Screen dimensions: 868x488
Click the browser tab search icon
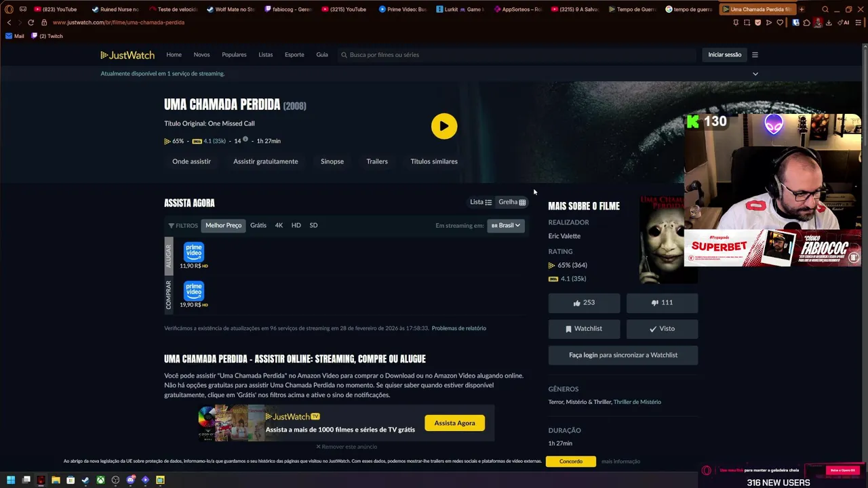tap(825, 9)
